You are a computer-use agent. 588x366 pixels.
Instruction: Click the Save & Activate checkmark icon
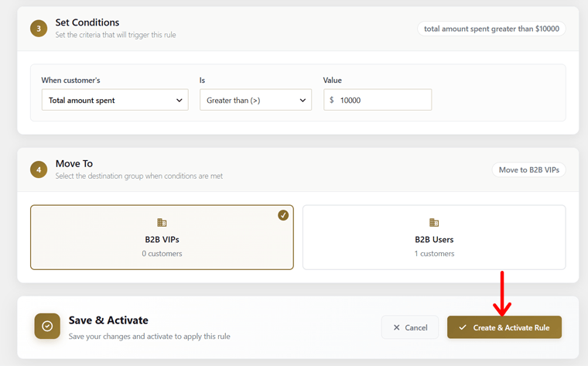coord(47,326)
